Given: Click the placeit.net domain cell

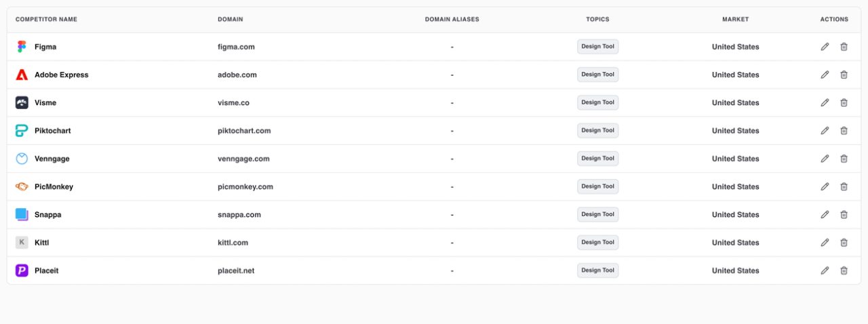Looking at the screenshot, I should [236, 270].
